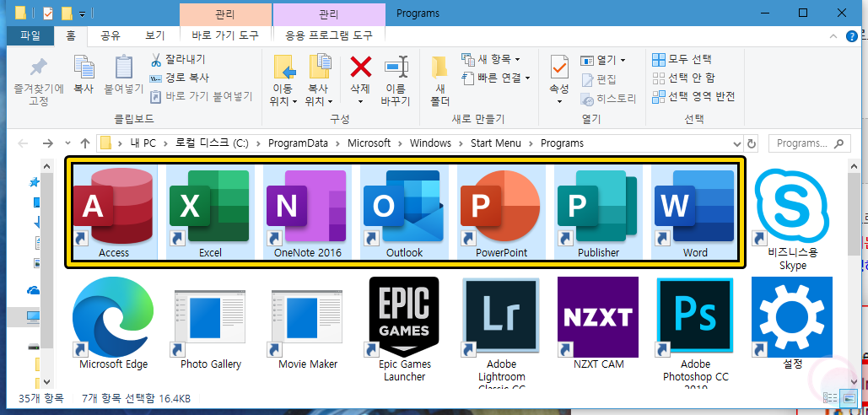Select the Epic Games Launcher shortcut
This screenshot has width=868, height=415.
tap(404, 329)
